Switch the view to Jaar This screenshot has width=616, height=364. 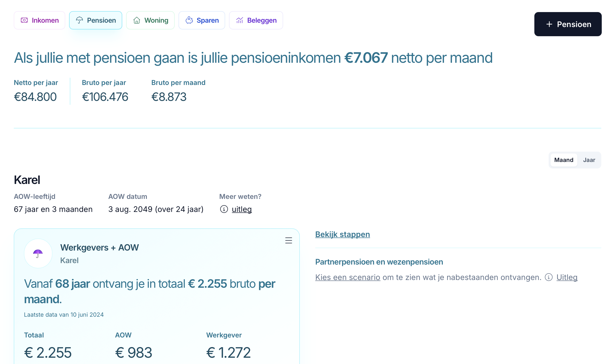point(589,160)
